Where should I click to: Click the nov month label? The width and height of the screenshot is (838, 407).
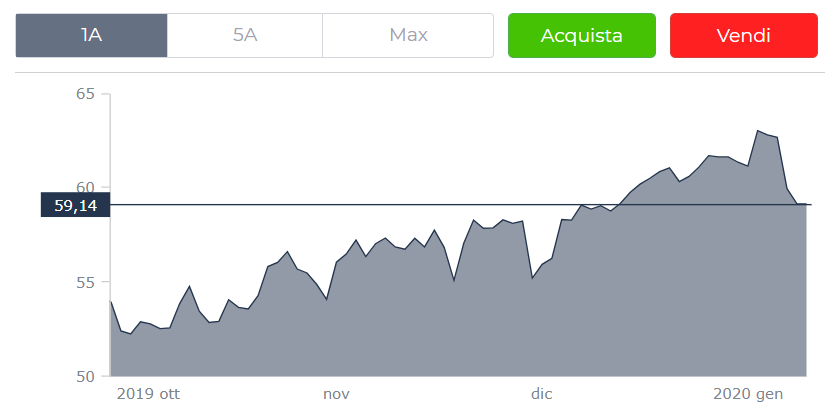[336, 393]
